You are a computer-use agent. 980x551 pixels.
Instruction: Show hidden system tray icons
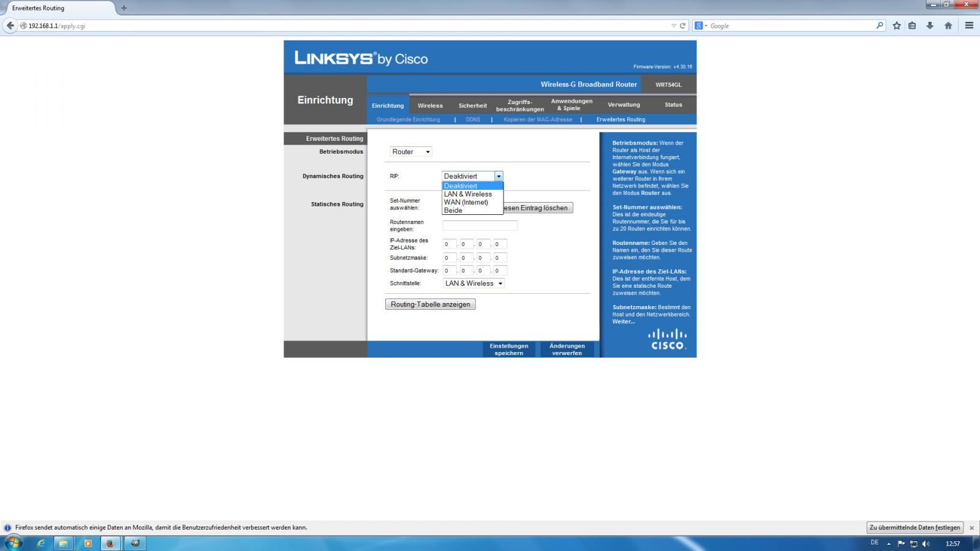889,544
